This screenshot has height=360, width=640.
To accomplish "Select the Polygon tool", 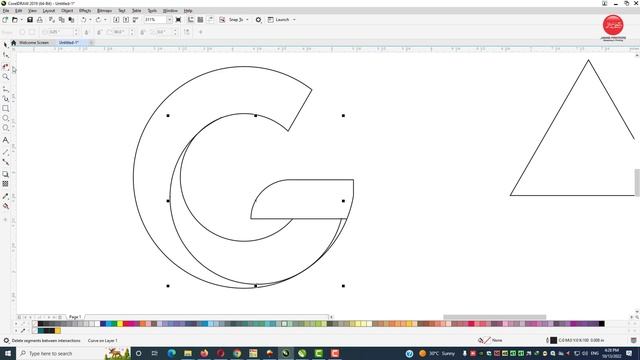I will click(x=5, y=128).
